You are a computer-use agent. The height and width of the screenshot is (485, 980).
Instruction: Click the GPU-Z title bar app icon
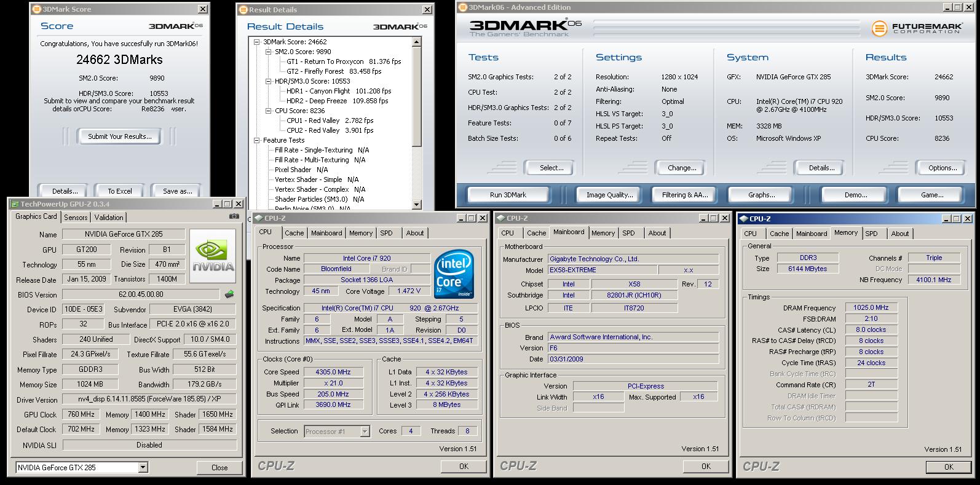click(x=15, y=204)
